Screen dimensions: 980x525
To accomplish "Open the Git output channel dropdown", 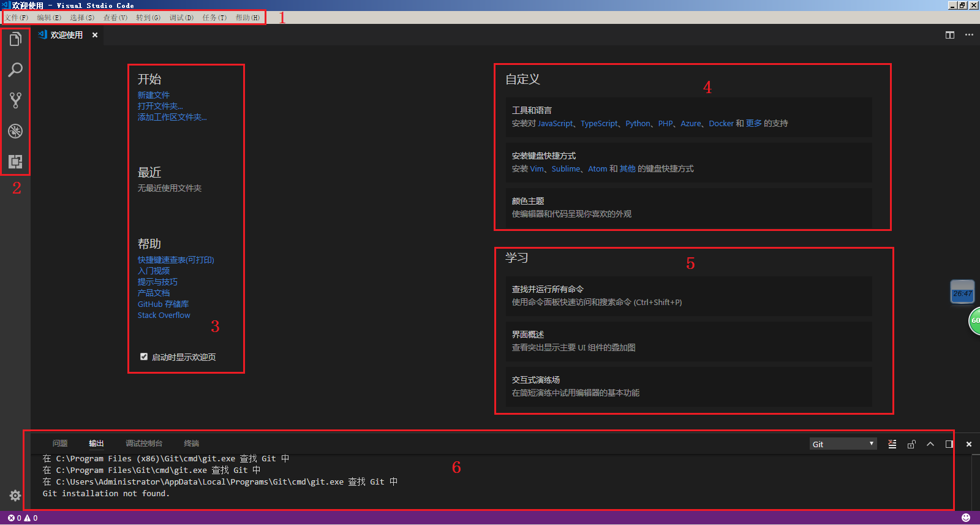I will tap(843, 444).
